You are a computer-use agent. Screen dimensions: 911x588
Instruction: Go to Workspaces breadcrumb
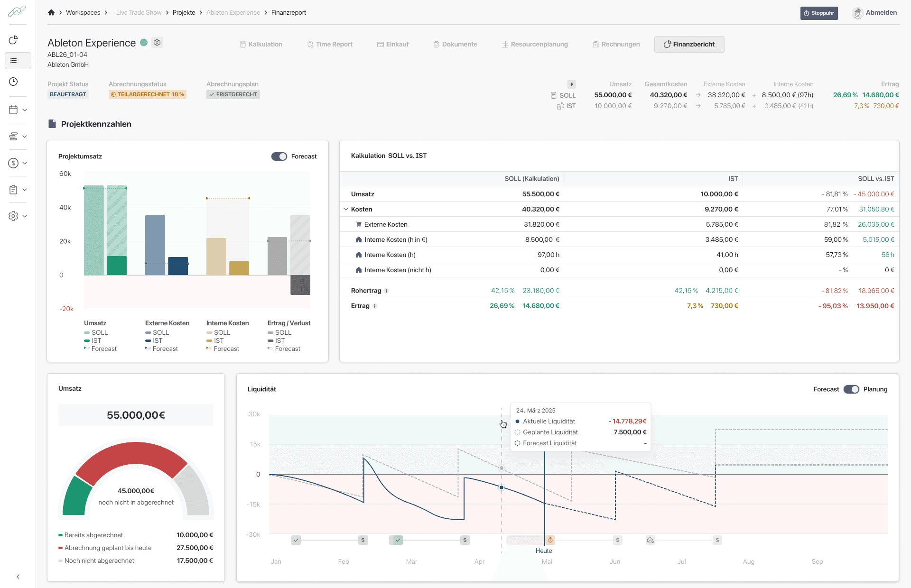tap(83, 12)
